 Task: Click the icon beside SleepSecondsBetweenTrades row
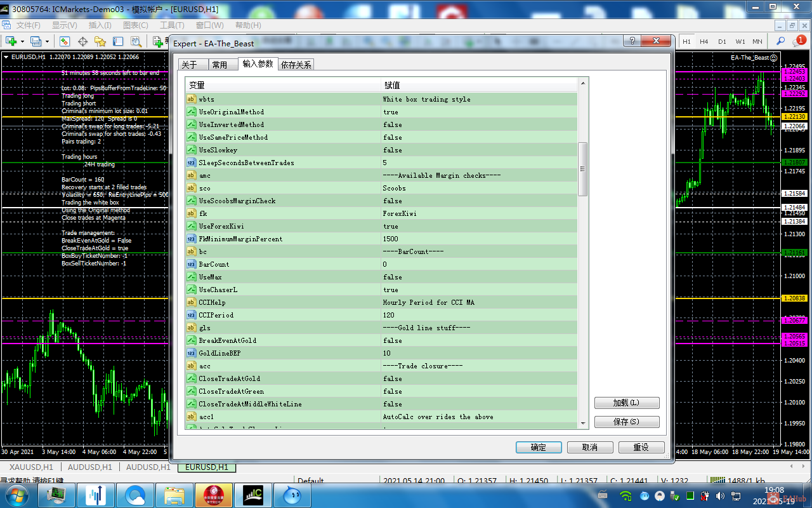(191, 163)
